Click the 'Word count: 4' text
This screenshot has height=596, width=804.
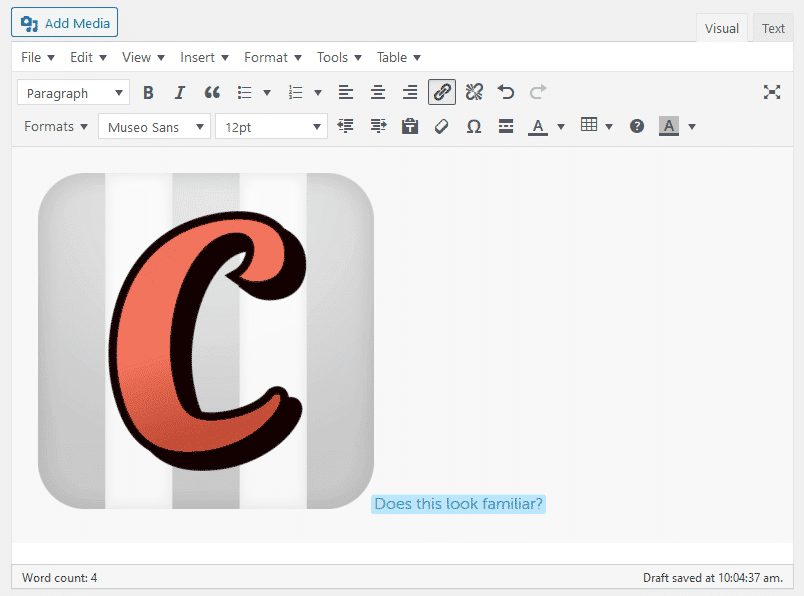point(59,578)
